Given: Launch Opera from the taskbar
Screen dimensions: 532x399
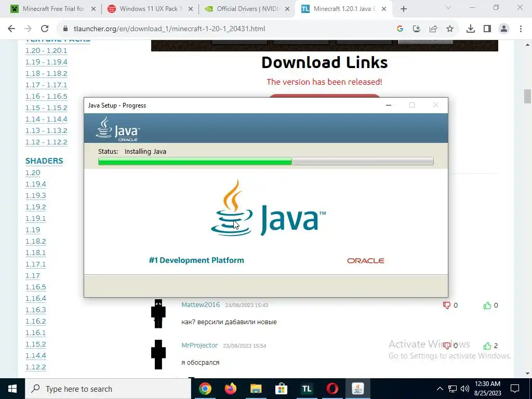Looking at the screenshot, I should pyautogui.click(x=332, y=389).
